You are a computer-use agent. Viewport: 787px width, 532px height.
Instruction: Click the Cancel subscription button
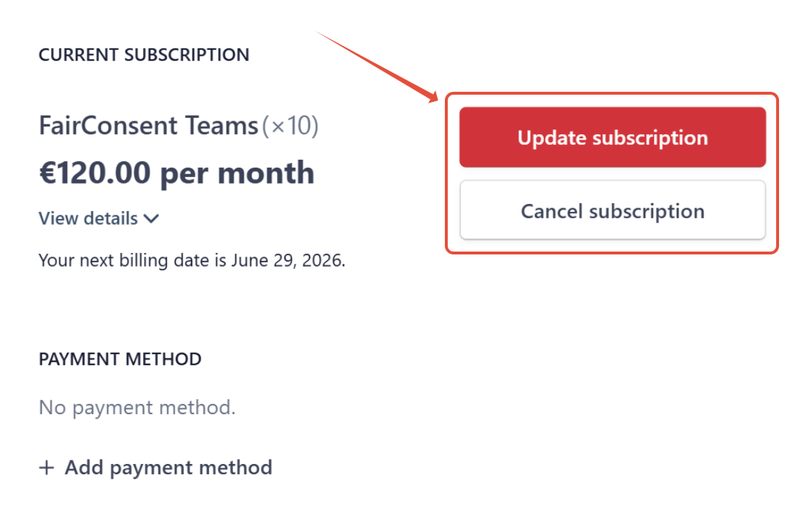(613, 210)
